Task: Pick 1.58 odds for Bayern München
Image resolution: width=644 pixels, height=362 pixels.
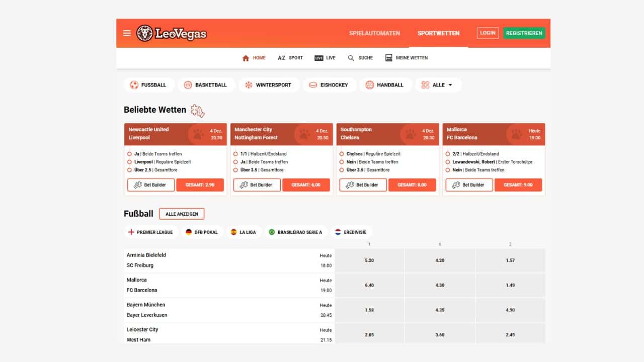Action: [369, 310]
